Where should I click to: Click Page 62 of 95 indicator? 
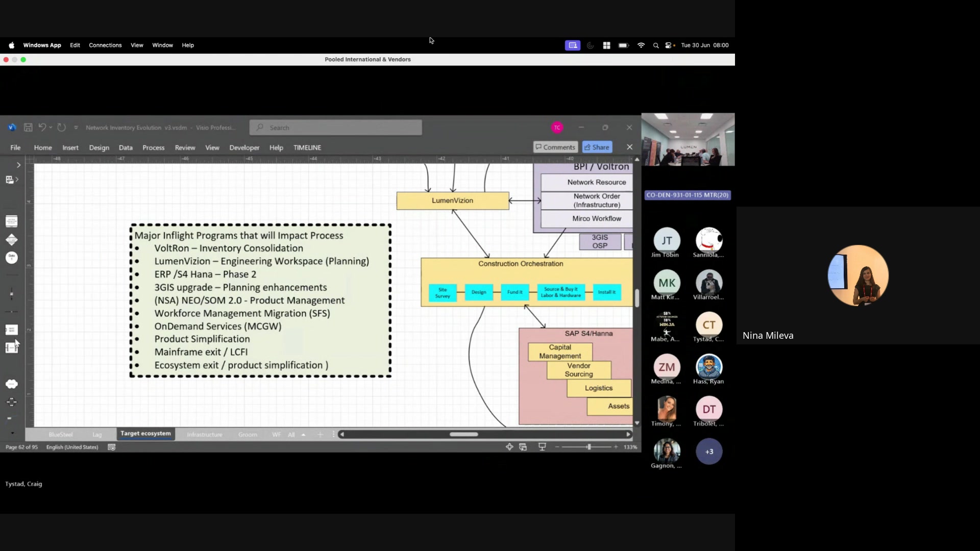click(x=21, y=447)
